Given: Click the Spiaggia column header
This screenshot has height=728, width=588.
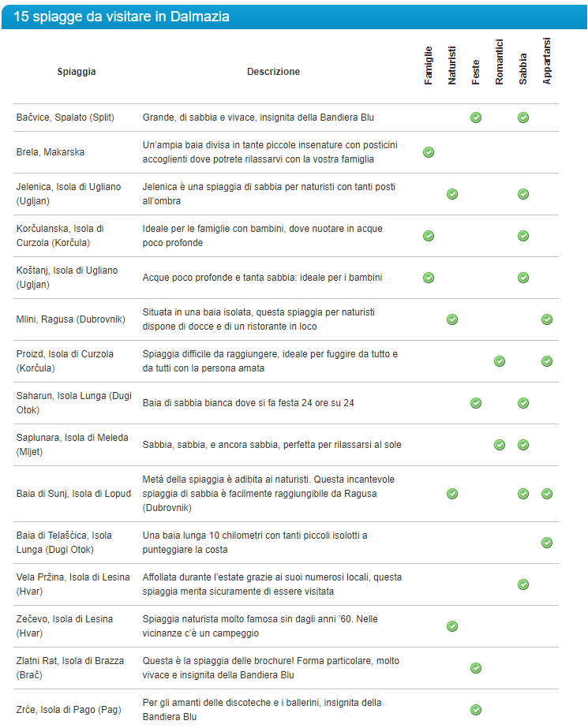Looking at the screenshot, I should [x=77, y=72].
